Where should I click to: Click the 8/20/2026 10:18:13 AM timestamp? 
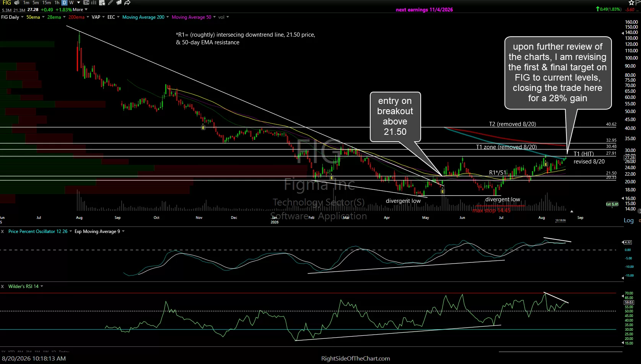34,359
